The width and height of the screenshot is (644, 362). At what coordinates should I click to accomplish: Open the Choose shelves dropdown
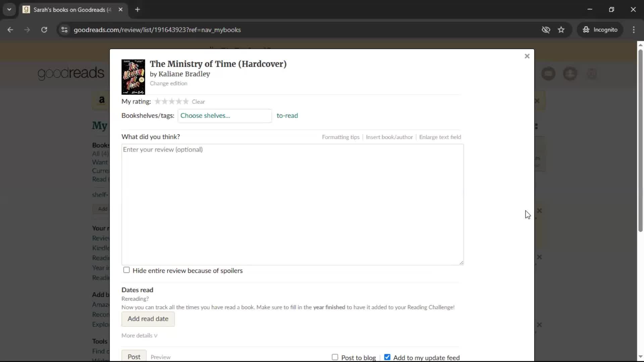point(224,116)
